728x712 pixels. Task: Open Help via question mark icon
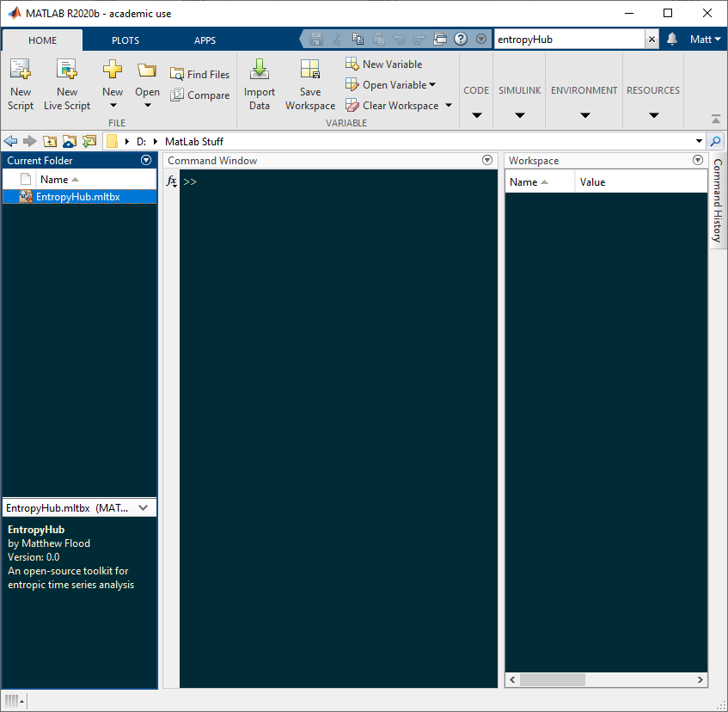461,39
